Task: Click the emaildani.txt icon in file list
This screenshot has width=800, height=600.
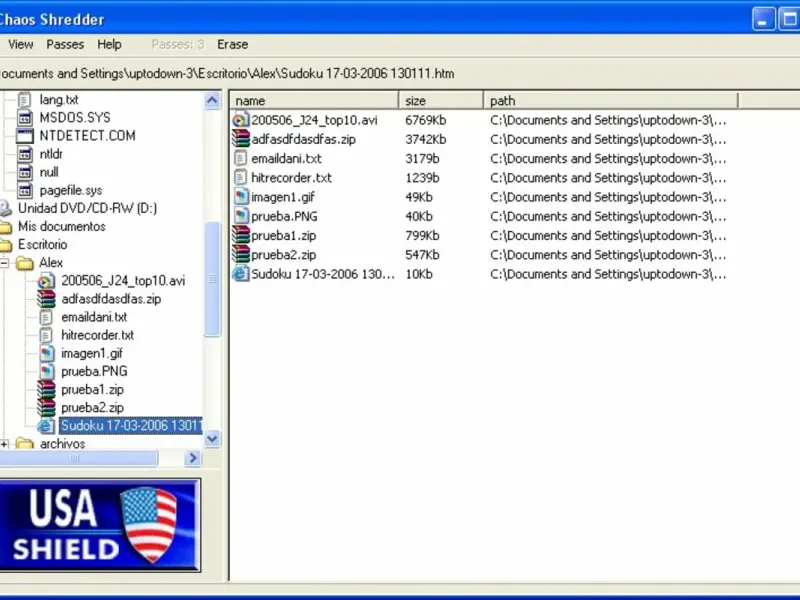Action: [x=240, y=159]
